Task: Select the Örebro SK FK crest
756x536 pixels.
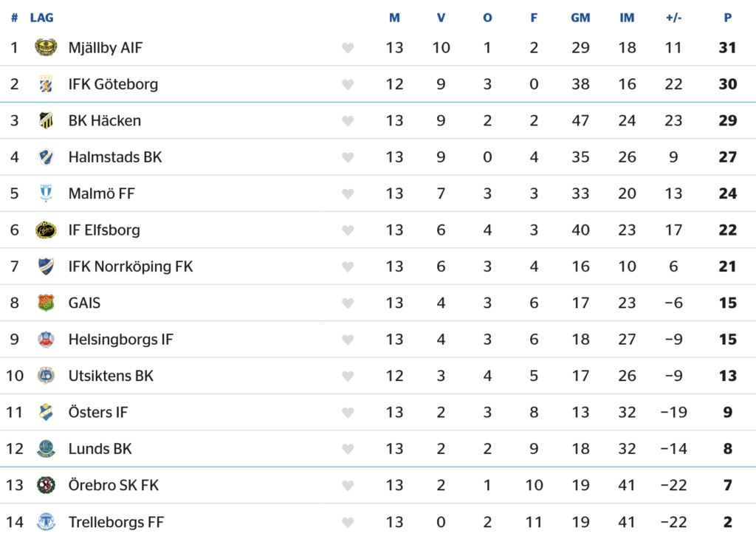Action: tap(46, 485)
